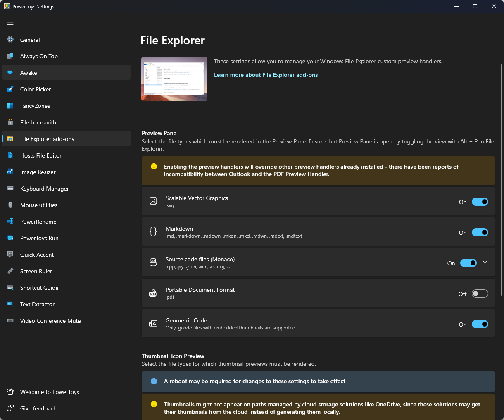Click the File Explorer preview thumbnail image

[x=174, y=79]
